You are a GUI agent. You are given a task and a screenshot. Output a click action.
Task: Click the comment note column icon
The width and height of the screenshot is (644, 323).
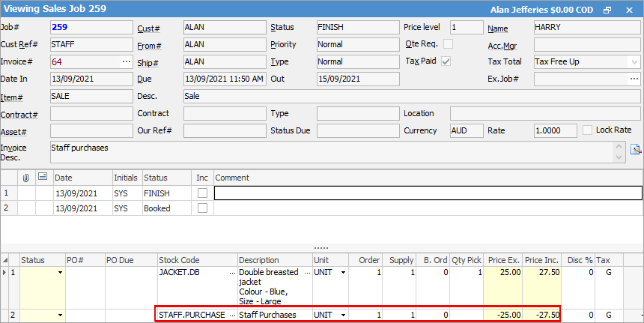(42, 177)
